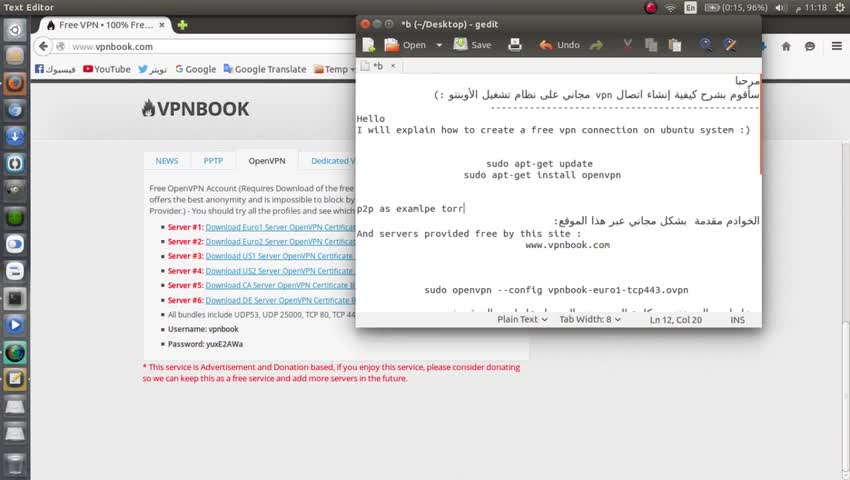Screen dimensions: 850x480
Task: Redo the action in gedit toolbar
Action: pyautogui.click(x=596, y=45)
